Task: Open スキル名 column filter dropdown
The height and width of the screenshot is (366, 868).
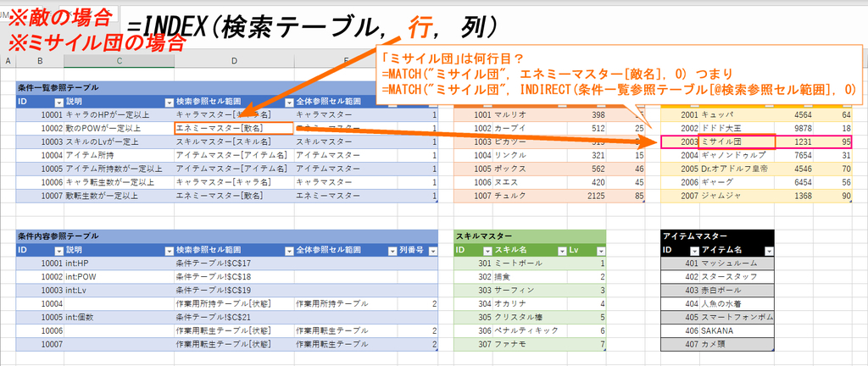Action: click(562, 251)
